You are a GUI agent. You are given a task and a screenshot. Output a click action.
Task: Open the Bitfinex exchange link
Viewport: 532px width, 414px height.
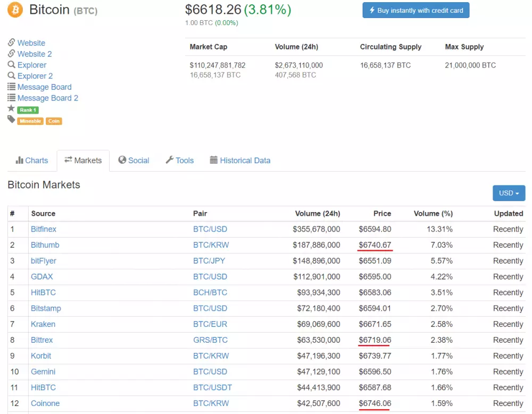[43, 229]
